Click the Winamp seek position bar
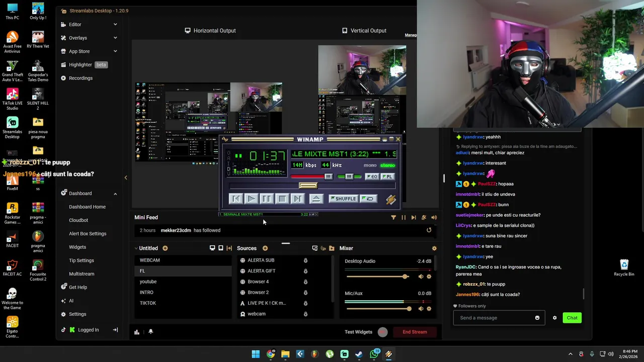This screenshot has width=644, height=362. (312, 186)
